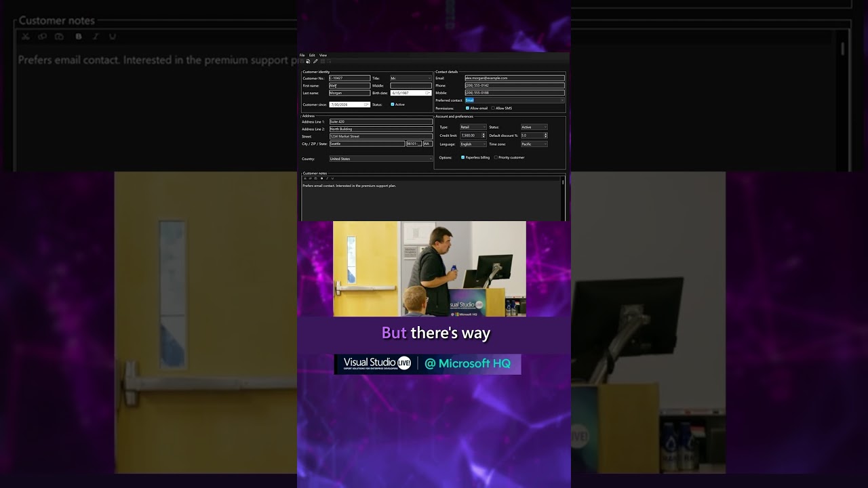Click the pencil edit icon in top toolbar
Viewport: 868px width, 488px height.
tap(315, 62)
